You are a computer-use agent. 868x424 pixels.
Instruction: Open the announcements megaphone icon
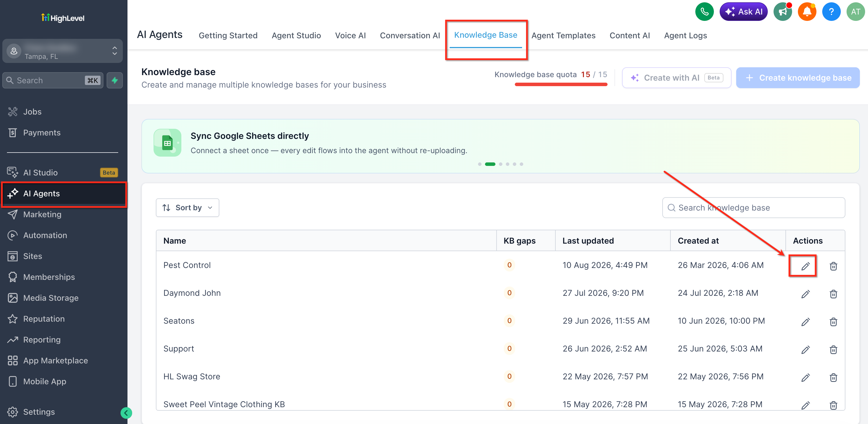click(x=783, y=12)
